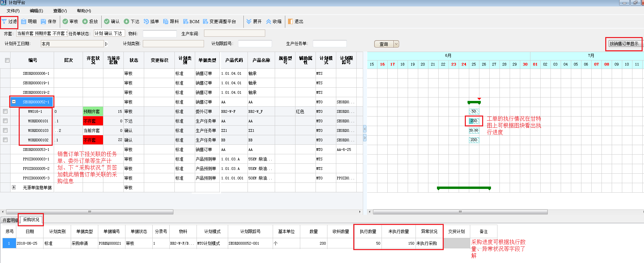Click the 生产任务单 input field
Screen dimensions: 644x263
coord(329,43)
